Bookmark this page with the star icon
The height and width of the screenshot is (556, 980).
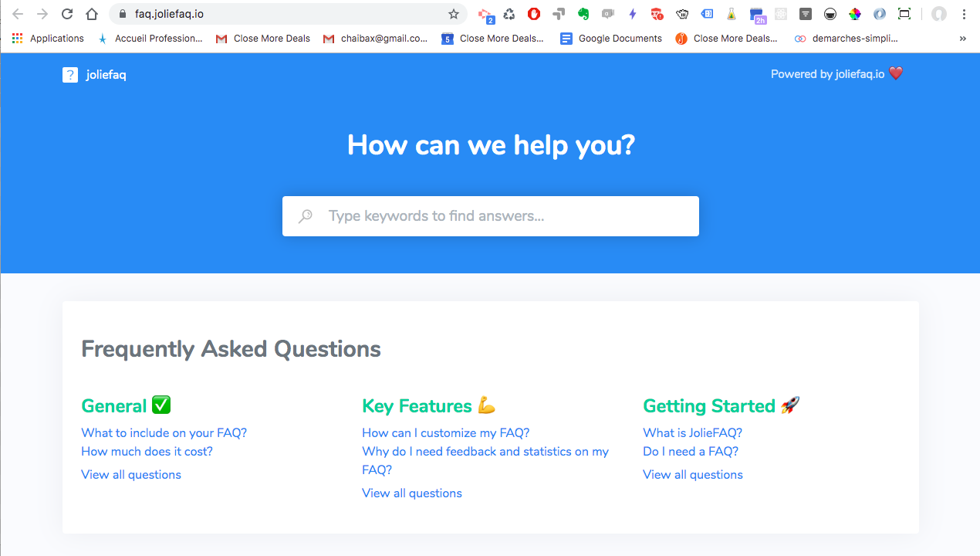pyautogui.click(x=454, y=14)
